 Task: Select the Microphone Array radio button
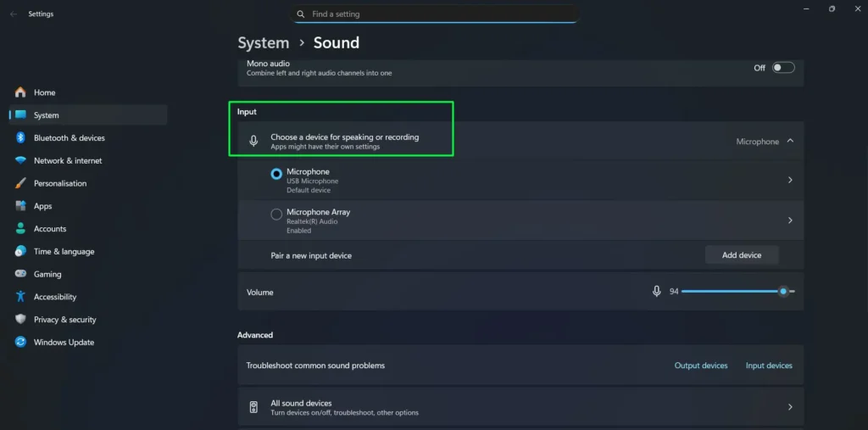[x=276, y=215]
